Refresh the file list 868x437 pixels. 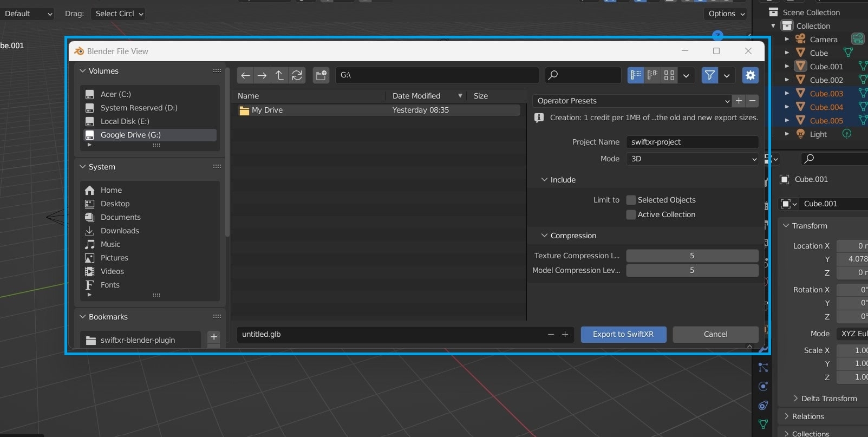point(297,75)
